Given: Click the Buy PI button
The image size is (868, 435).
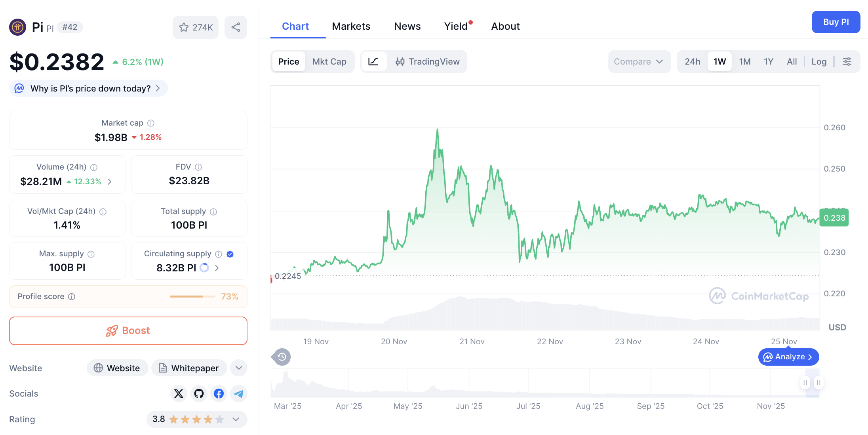Looking at the screenshot, I should point(836,22).
